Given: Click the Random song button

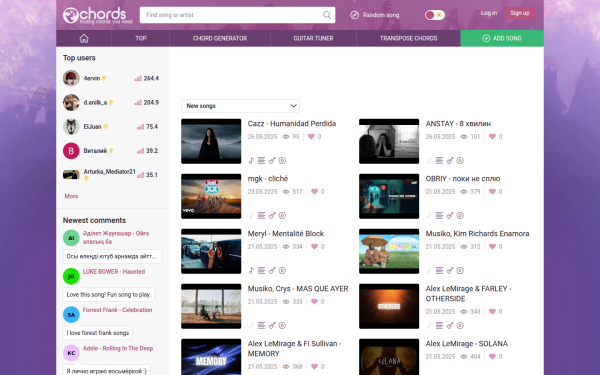Looking at the screenshot, I should 375,15.
